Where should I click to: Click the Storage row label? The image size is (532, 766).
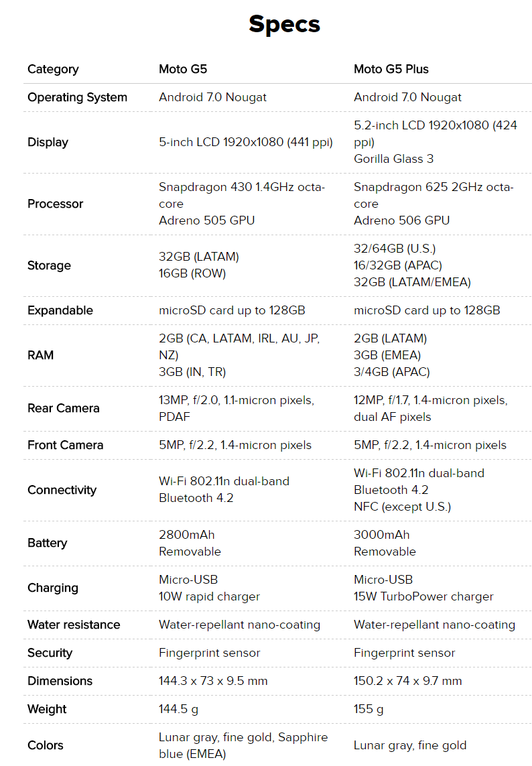click(49, 265)
